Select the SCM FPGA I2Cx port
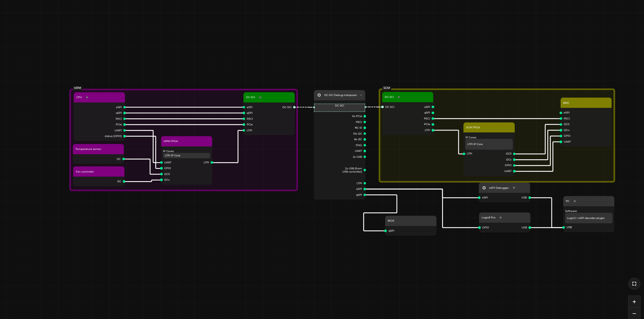The width and height of the screenshot is (644, 319). [514, 160]
